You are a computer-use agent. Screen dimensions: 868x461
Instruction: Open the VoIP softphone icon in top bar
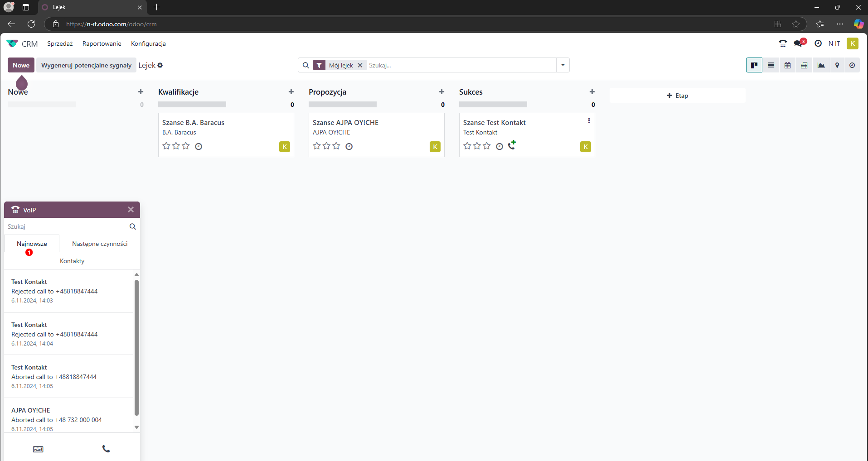[x=783, y=43]
